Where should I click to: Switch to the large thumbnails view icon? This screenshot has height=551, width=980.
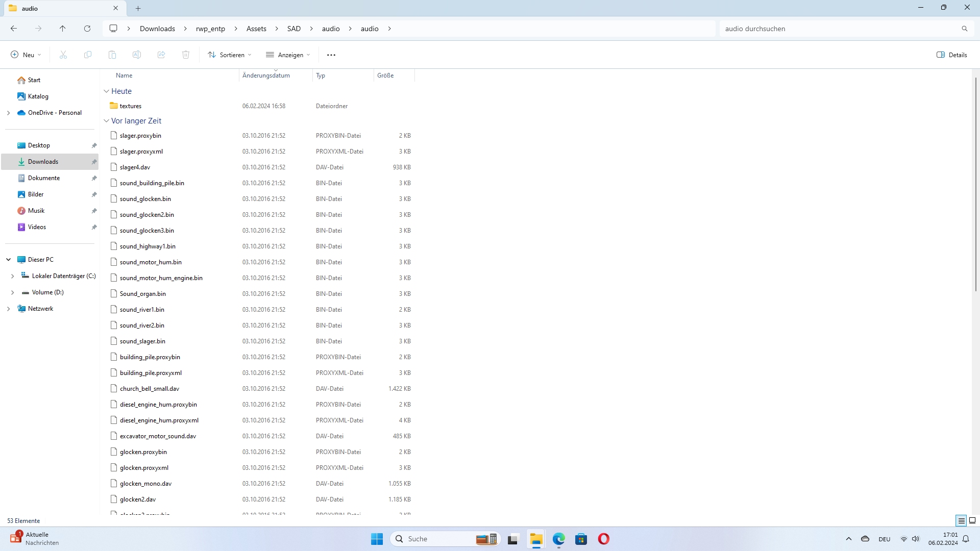tap(972, 520)
